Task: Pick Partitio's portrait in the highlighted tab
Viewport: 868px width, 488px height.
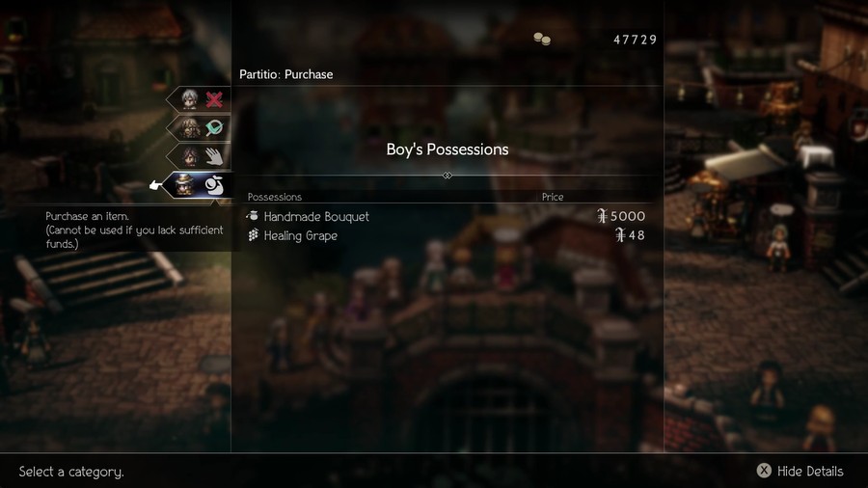Action: tap(184, 185)
